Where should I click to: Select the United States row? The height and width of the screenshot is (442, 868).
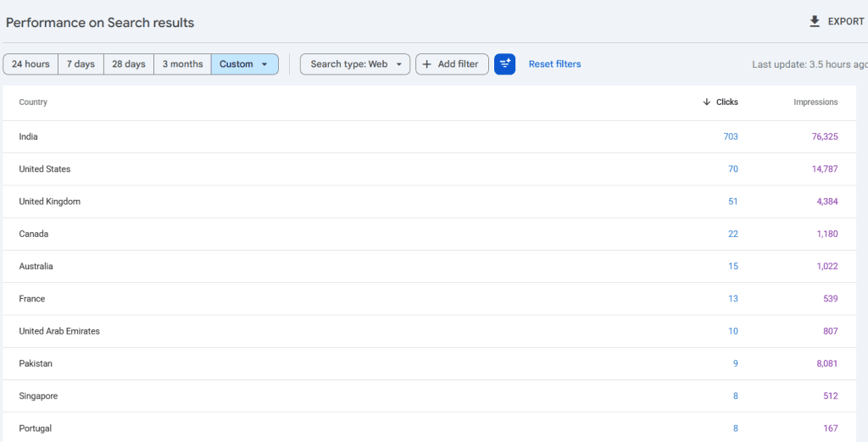430,169
